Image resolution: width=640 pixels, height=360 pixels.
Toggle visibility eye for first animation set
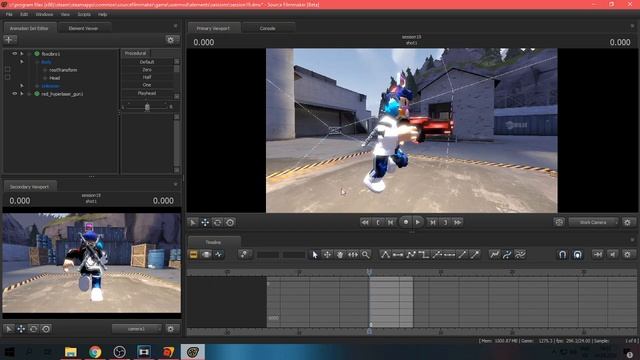(14, 53)
